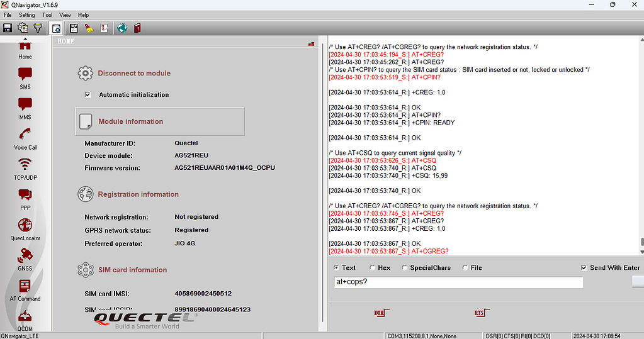
Task: Click the notepad with pencil icon
Action: (x=104, y=28)
